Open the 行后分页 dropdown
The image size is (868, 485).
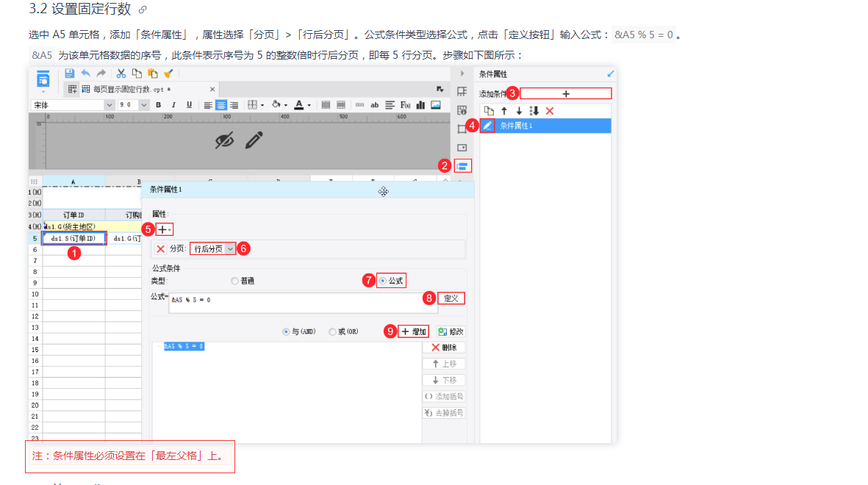tap(213, 248)
